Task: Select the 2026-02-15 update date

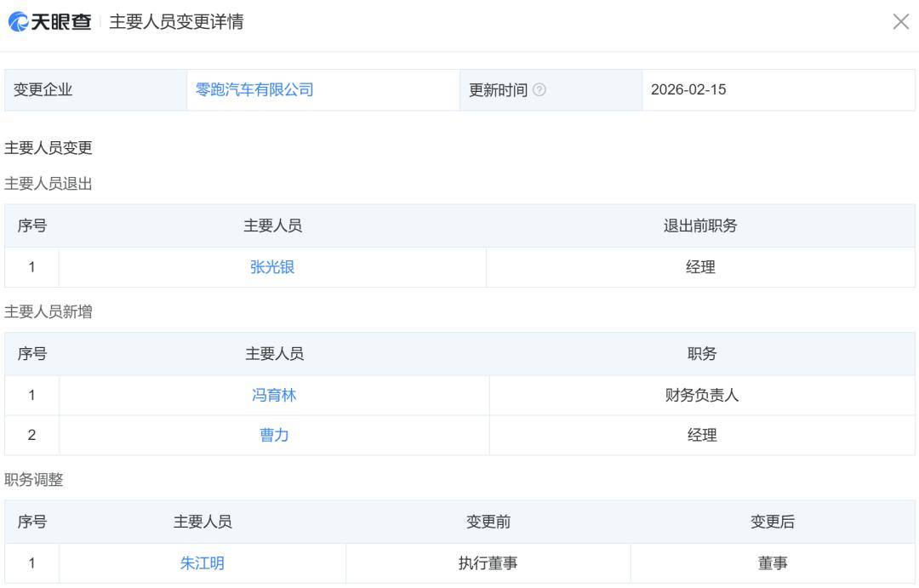Action: coord(688,89)
